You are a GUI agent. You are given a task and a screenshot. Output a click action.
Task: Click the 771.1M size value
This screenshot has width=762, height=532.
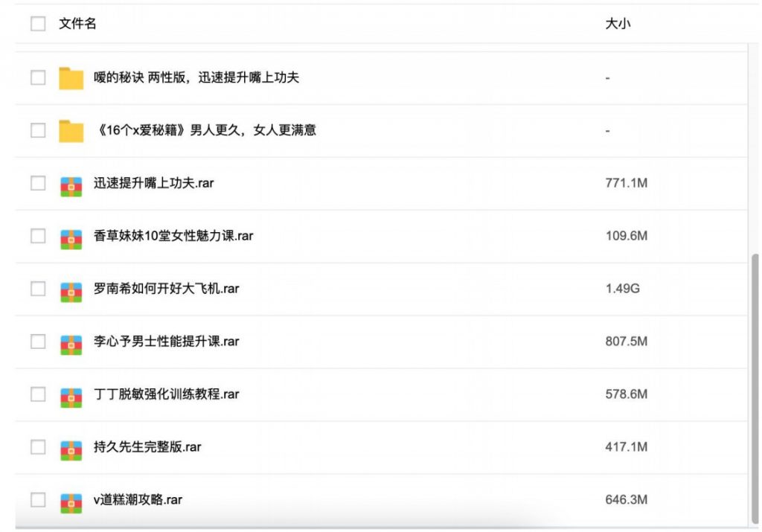(627, 183)
